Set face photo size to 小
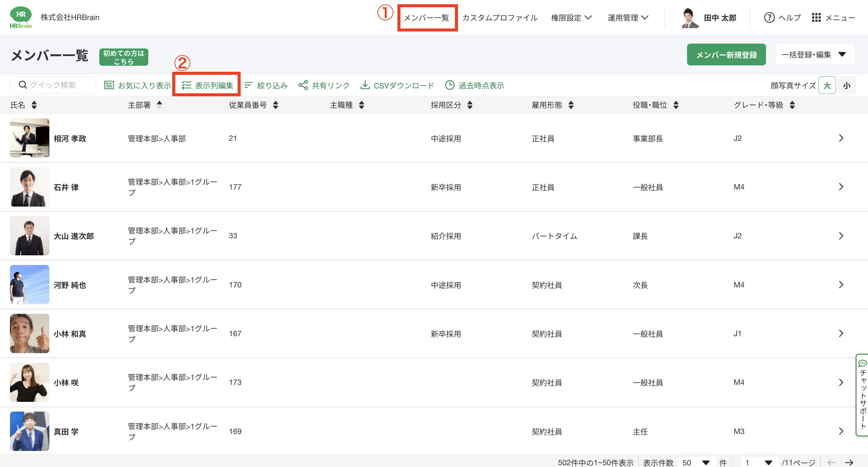Image resolution: width=868 pixels, height=467 pixels. pyautogui.click(x=847, y=85)
